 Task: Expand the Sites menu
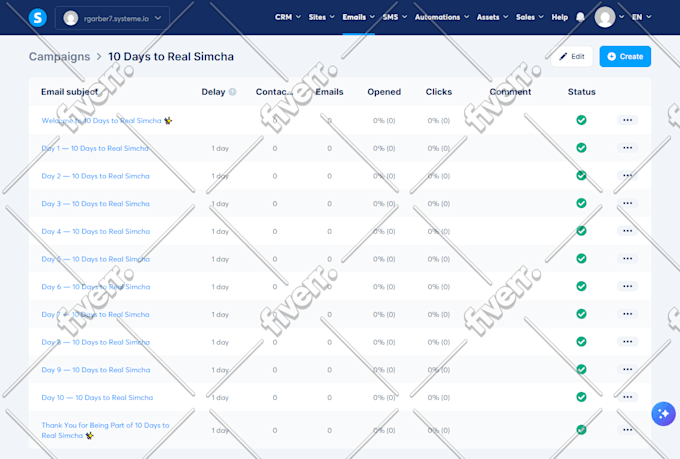321,17
